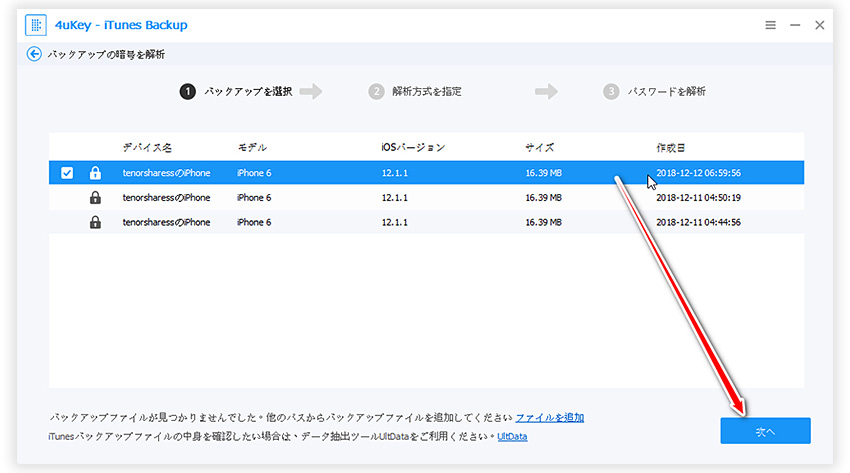Open the hamburger menu in title bar
The width and height of the screenshot is (850, 473).
[770, 25]
